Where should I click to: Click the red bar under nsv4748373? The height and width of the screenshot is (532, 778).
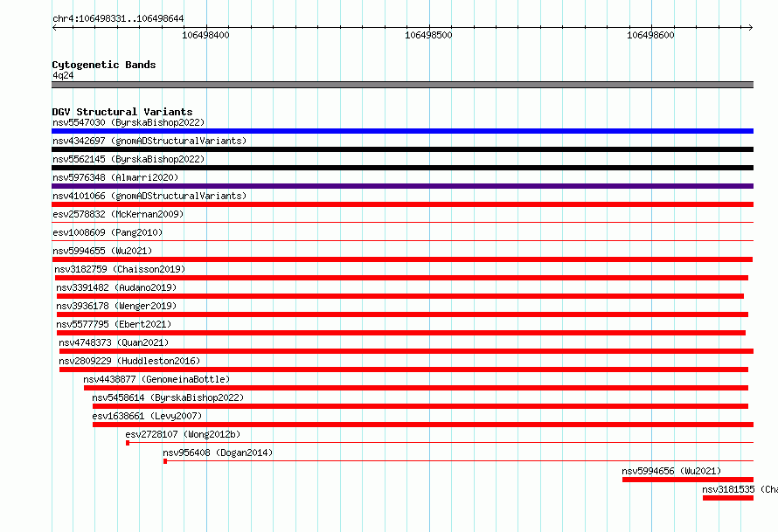406,351
